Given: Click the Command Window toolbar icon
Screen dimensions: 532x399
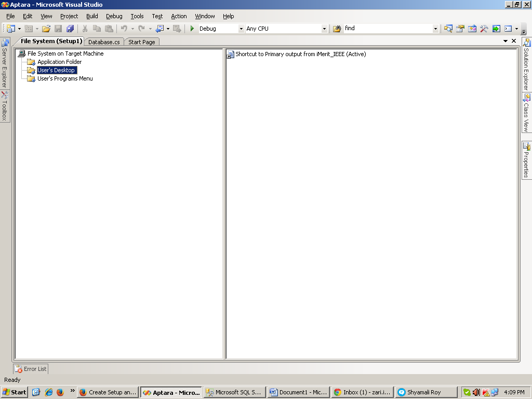Looking at the screenshot, I should point(508,29).
